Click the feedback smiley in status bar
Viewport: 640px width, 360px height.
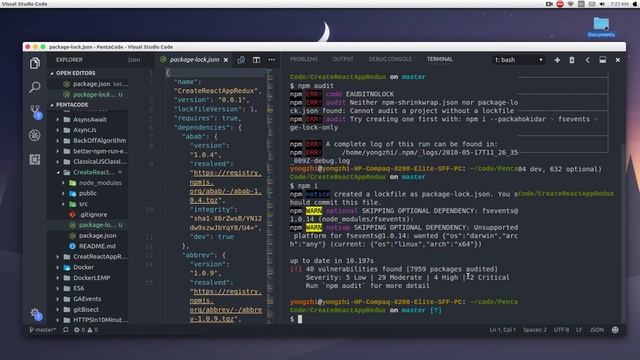(615, 330)
